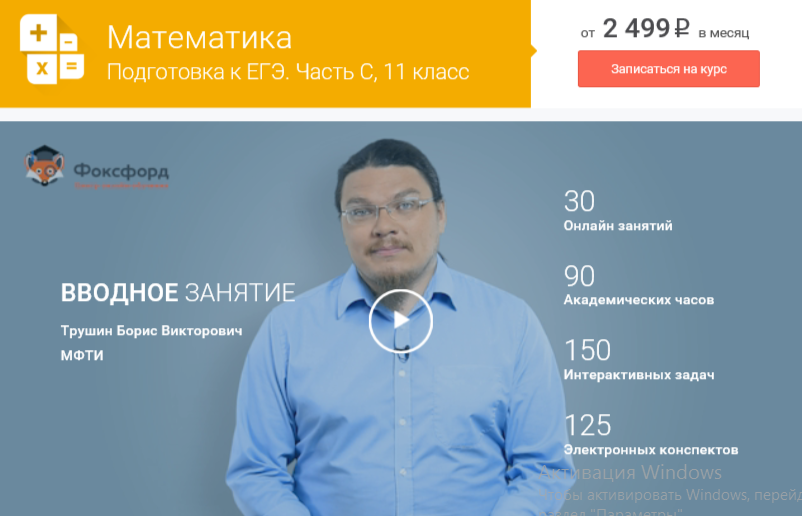Click the МФТИ label
The image size is (802, 516).
[x=82, y=355]
